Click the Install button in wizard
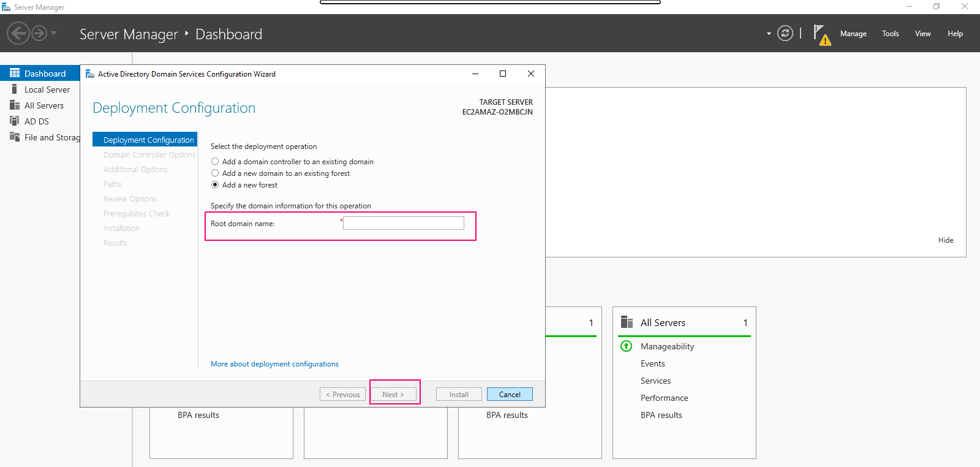The image size is (980, 467). point(459,394)
